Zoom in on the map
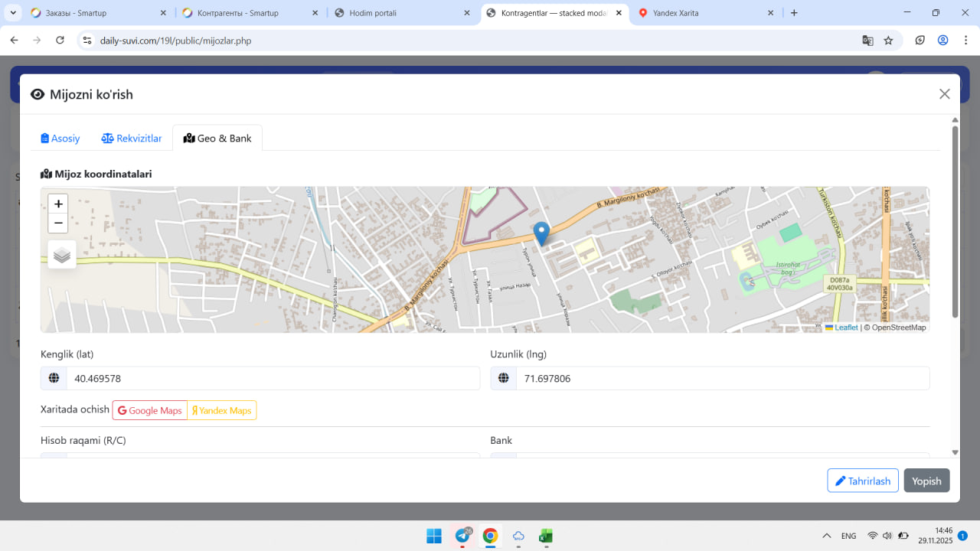 58,204
